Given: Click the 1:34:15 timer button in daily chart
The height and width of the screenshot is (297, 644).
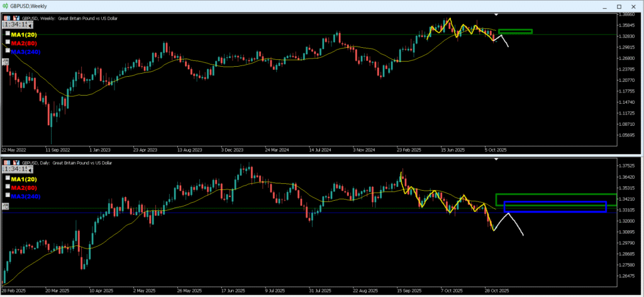Looking at the screenshot, I should 16,169.
